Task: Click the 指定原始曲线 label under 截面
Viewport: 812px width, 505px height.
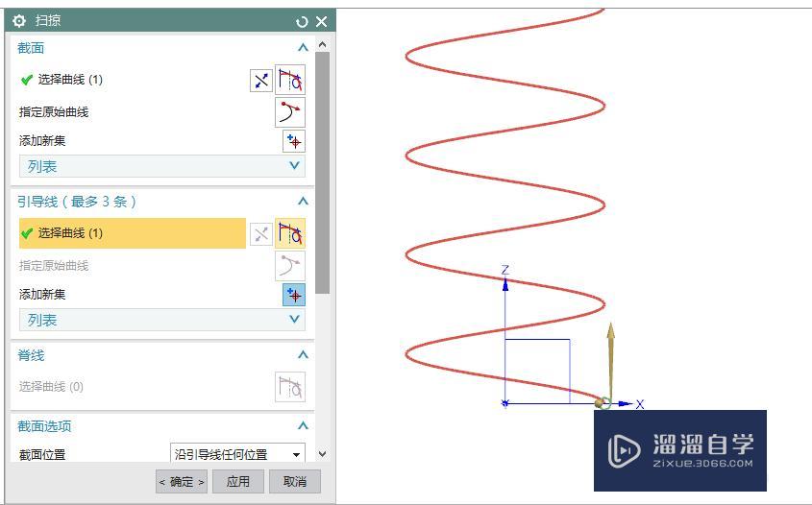Action: click(x=54, y=112)
